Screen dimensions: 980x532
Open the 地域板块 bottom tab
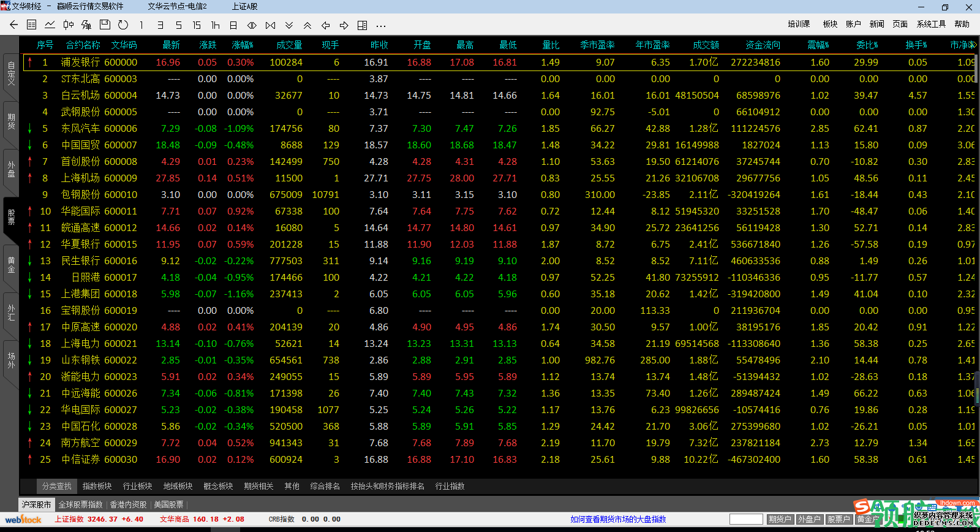178,486
